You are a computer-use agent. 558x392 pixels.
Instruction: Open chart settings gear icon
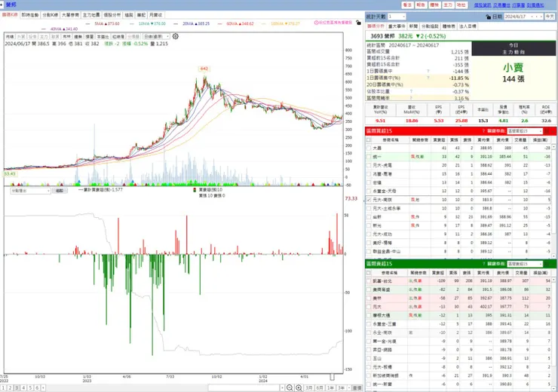[176, 36]
